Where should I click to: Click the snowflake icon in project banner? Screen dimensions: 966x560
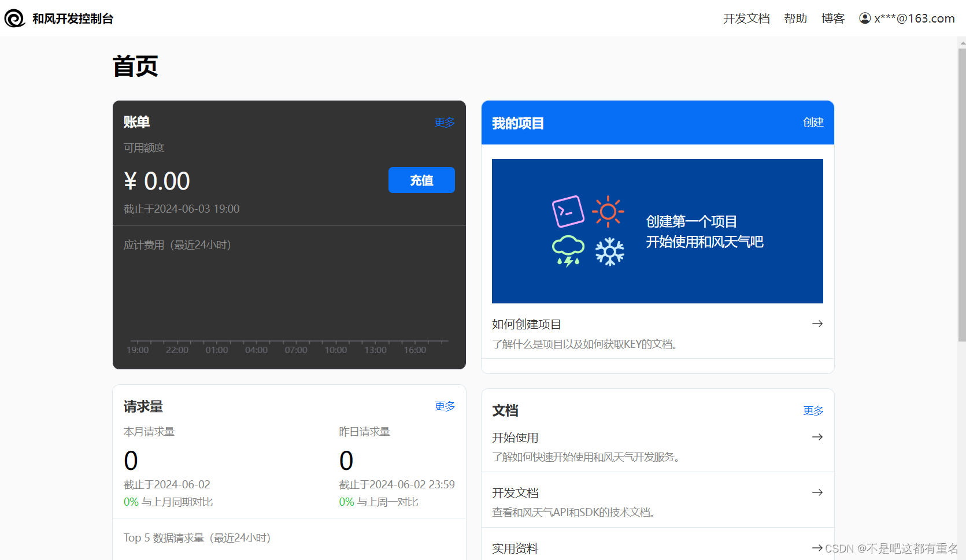pyautogui.click(x=610, y=251)
